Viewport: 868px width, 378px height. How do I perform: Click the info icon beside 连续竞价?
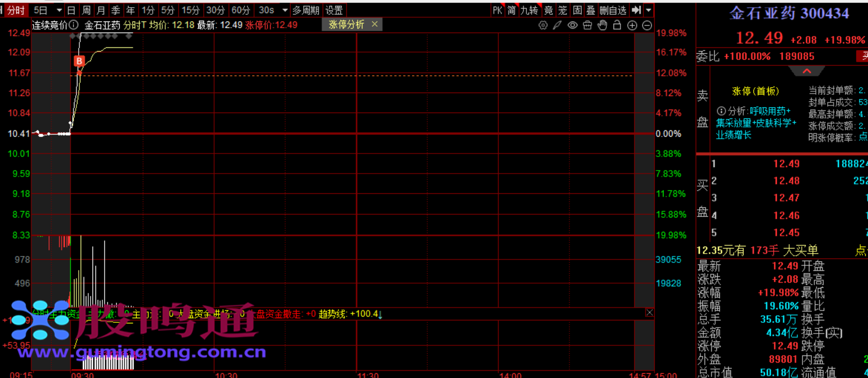[x=73, y=25]
